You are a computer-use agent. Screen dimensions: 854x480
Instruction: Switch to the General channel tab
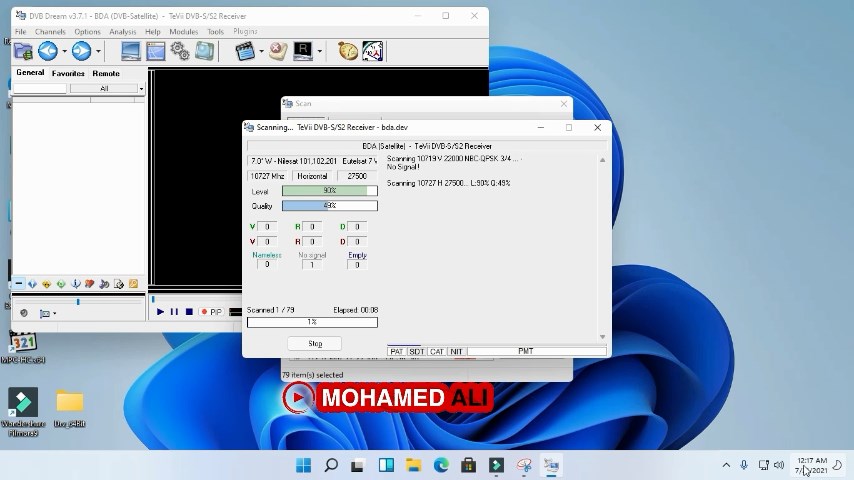point(30,72)
